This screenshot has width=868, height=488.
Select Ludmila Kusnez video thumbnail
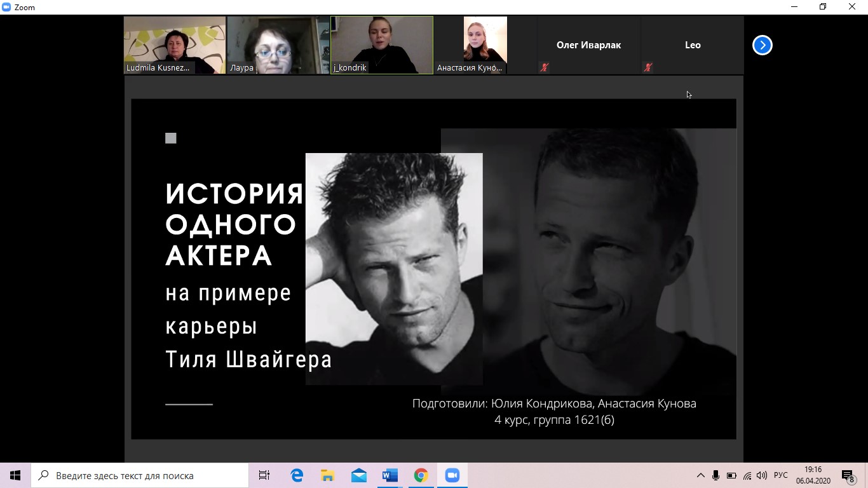pyautogui.click(x=175, y=45)
